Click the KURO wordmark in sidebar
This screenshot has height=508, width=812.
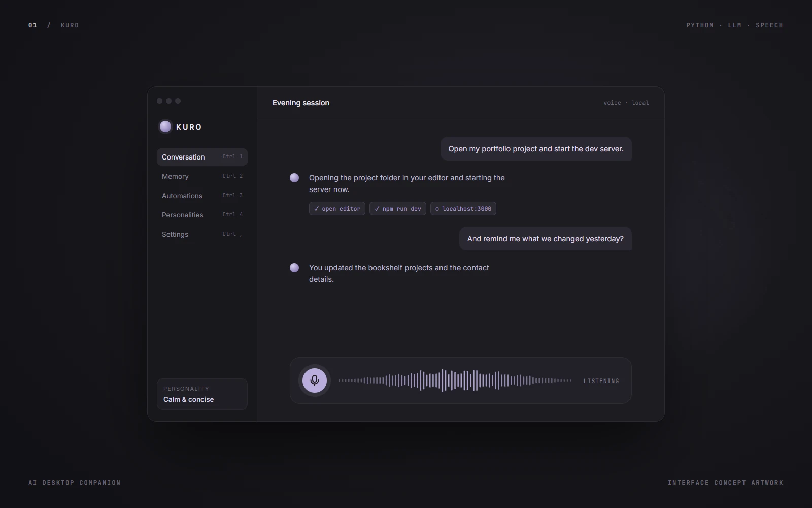(x=189, y=127)
